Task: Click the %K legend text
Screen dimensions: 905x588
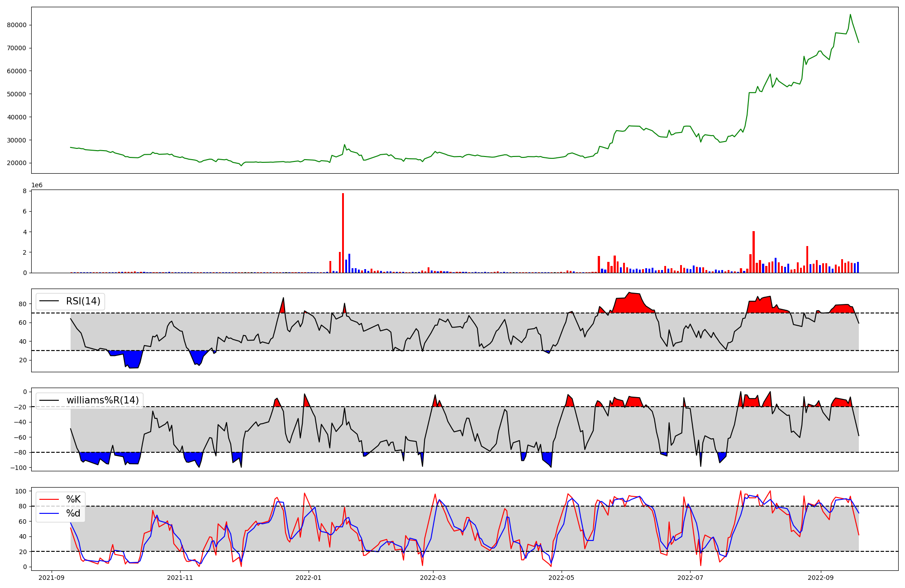Action: coord(73,499)
